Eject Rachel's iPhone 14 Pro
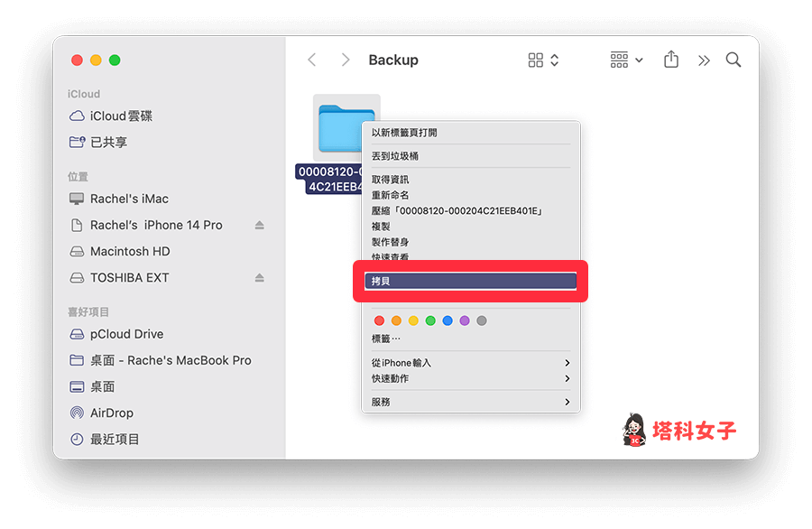 [x=260, y=225]
